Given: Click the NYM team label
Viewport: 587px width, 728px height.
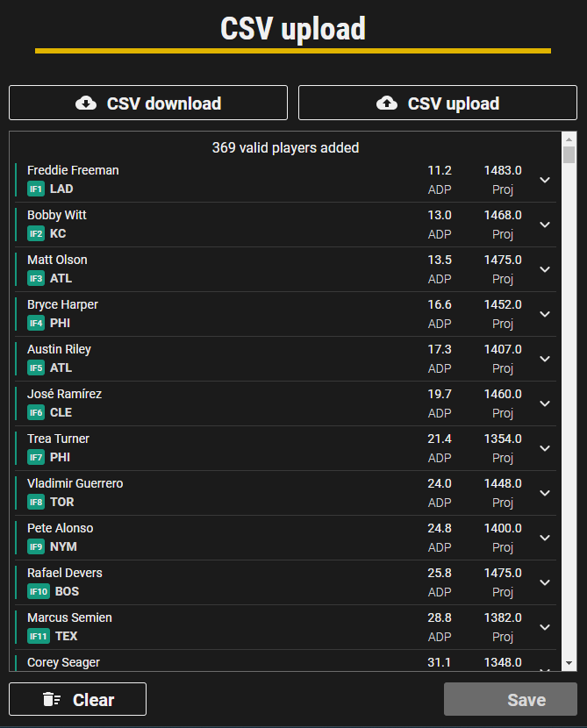Looking at the screenshot, I should [x=63, y=547].
